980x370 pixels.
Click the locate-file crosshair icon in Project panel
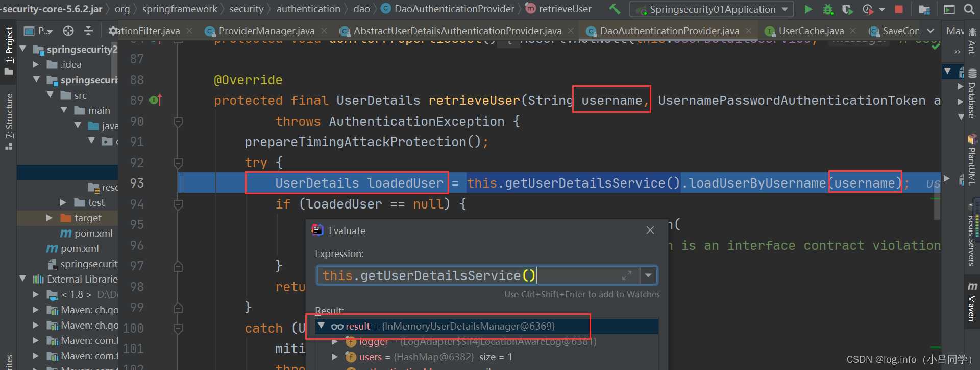point(68,31)
